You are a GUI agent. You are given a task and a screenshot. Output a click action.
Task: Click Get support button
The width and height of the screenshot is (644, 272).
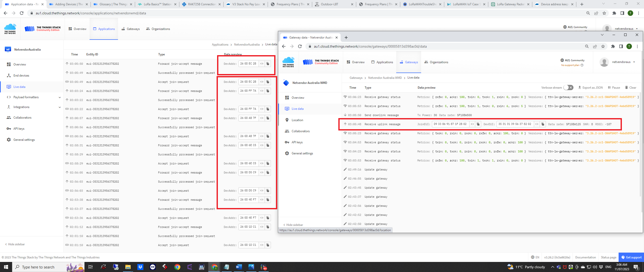[631, 257]
